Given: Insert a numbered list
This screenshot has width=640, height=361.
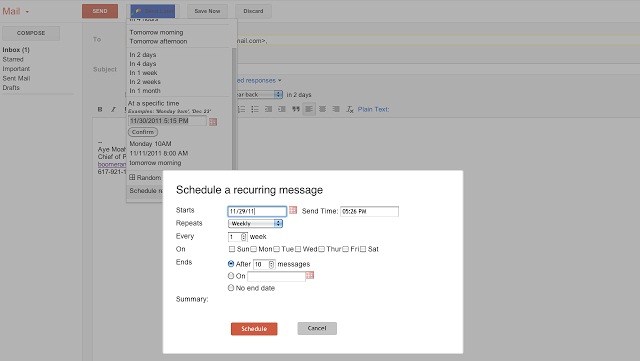Looking at the screenshot, I should tap(242, 109).
